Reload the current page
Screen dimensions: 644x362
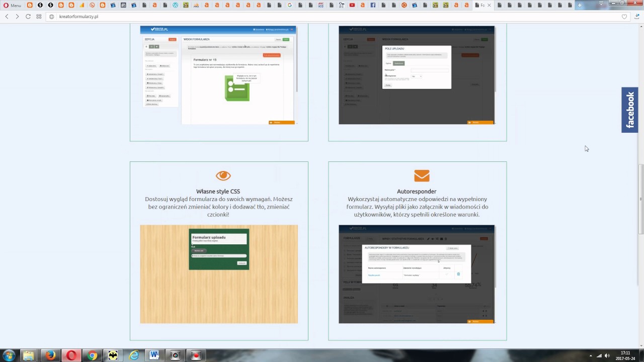click(x=28, y=17)
